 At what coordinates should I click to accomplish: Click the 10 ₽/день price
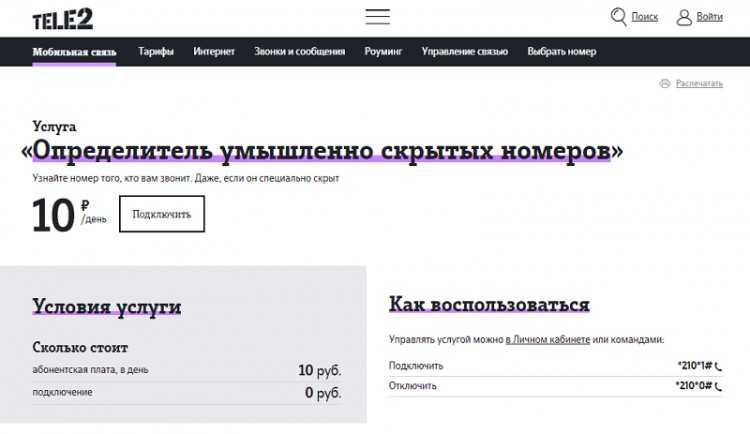[x=69, y=215]
